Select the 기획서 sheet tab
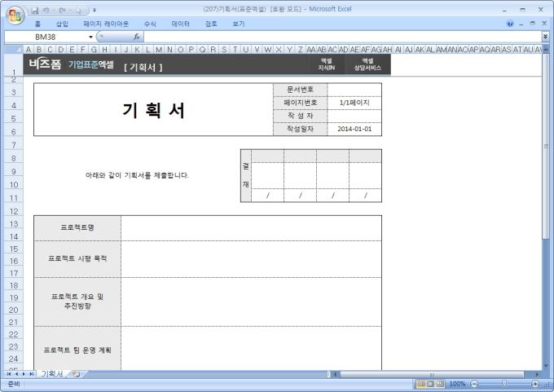 (52, 373)
